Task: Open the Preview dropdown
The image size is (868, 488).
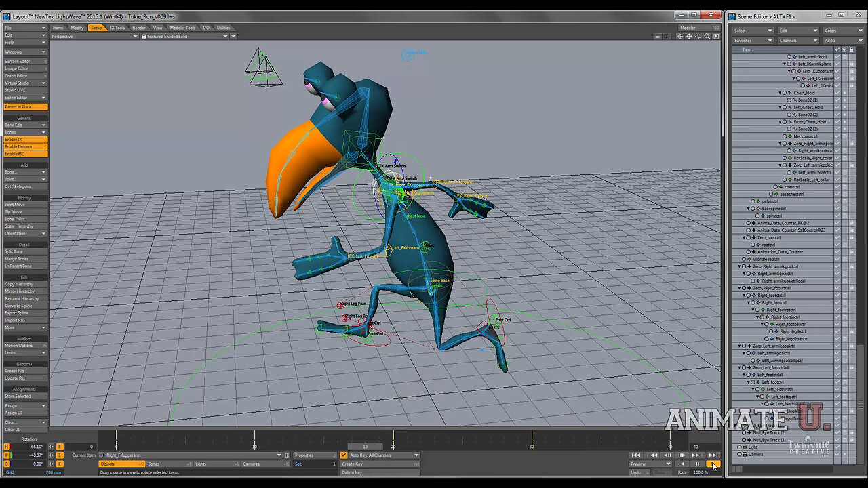Action: [650, 464]
